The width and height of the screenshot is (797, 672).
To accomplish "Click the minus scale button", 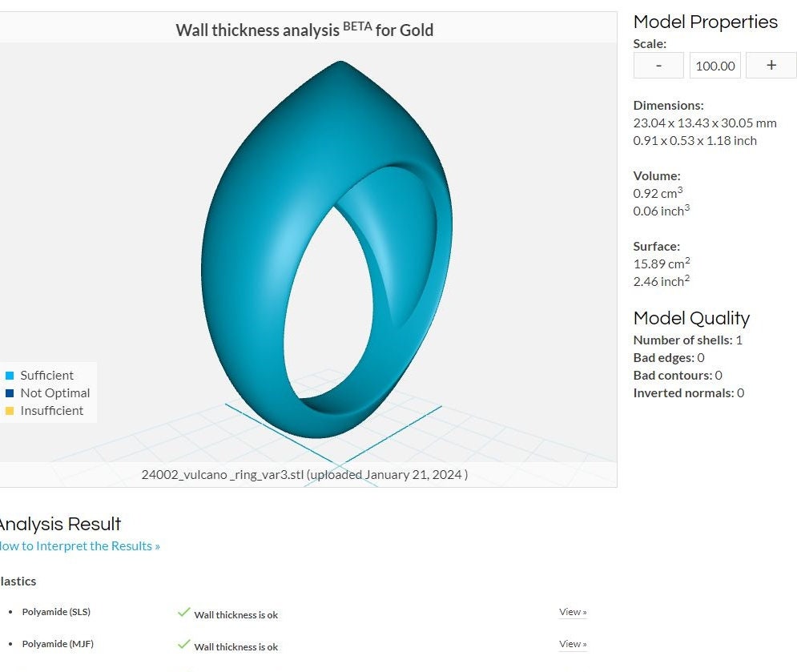I will (658, 65).
